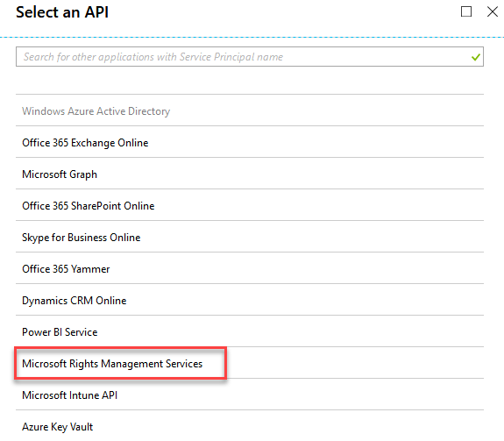Select the API outlined with red border
This screenshot has width=504, height=441.
[250, 363]
